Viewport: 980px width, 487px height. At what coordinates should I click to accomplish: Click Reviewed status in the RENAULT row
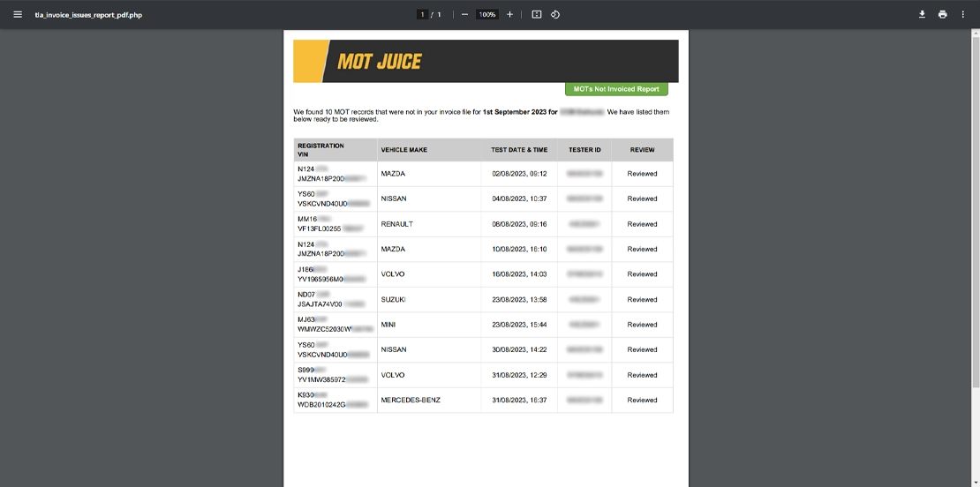642,224
